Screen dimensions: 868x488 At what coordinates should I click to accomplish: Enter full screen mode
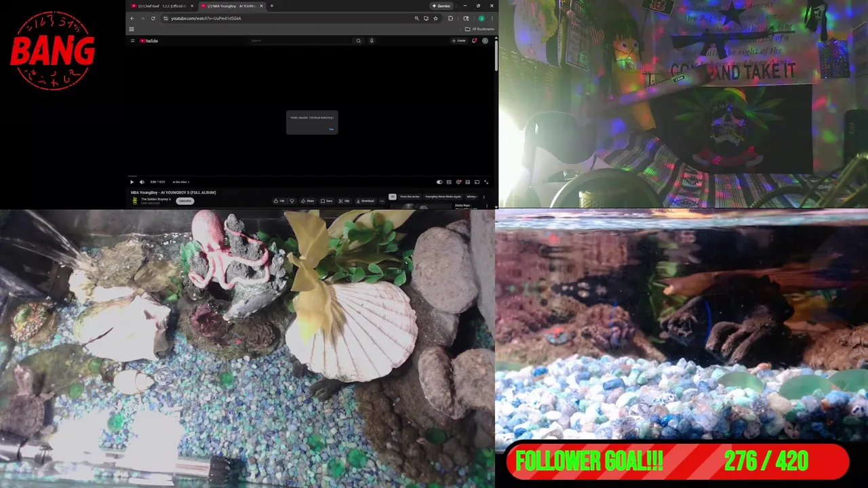click(486, 182)
